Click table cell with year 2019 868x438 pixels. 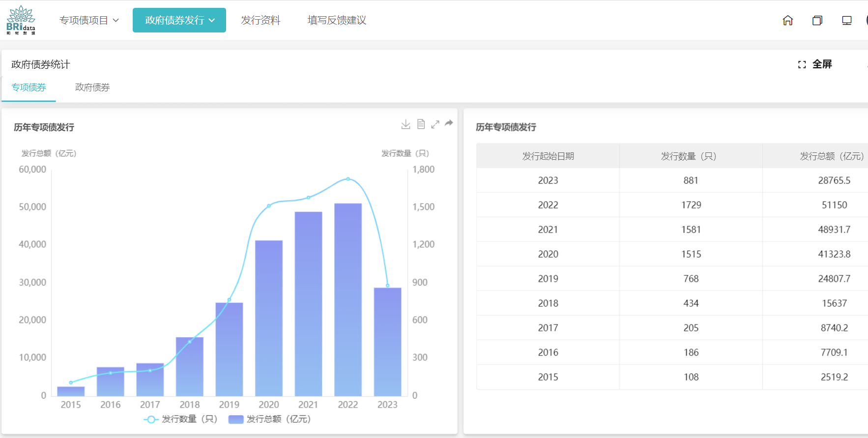pos(548,279)
